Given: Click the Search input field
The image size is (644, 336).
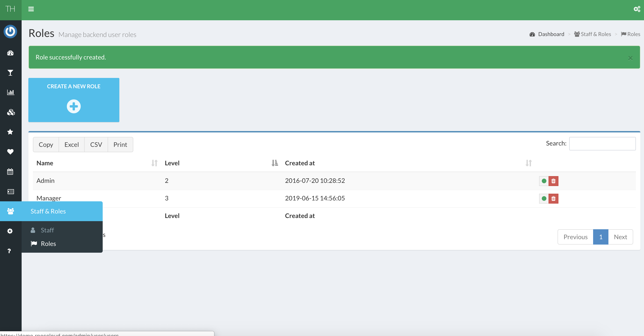Looking at the screenshot, I should (602, 143).
